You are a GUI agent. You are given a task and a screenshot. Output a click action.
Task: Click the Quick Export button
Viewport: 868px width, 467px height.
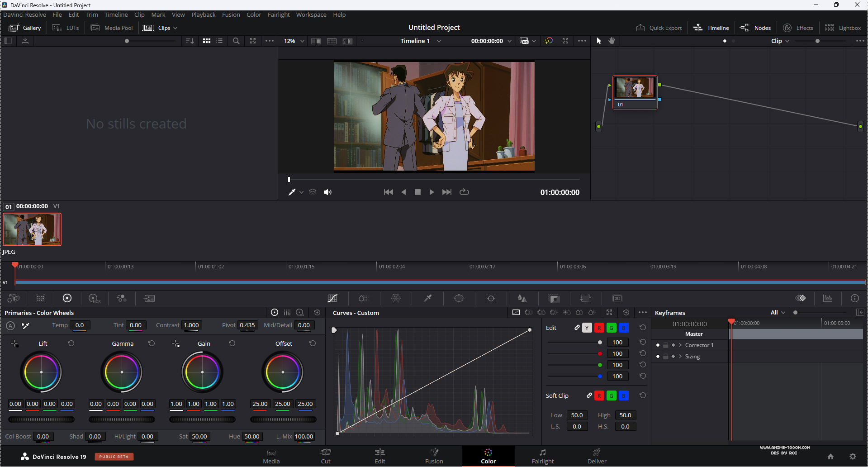[x=659, y=28]
